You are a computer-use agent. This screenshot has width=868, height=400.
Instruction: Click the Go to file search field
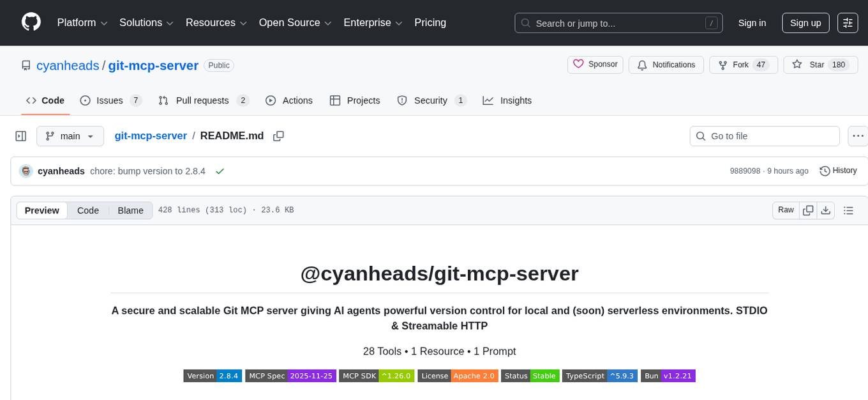tap(764, 135)
